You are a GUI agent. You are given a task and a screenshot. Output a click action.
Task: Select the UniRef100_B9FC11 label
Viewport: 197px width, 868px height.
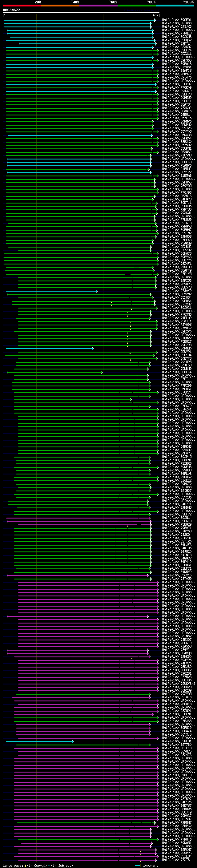click(x=177, y=101)
